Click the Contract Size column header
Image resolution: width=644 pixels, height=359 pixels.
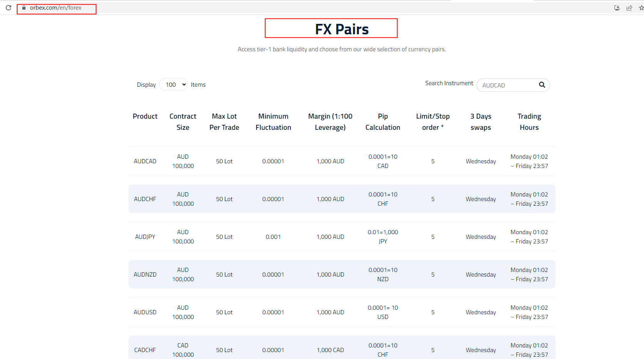tap(183, 122)
